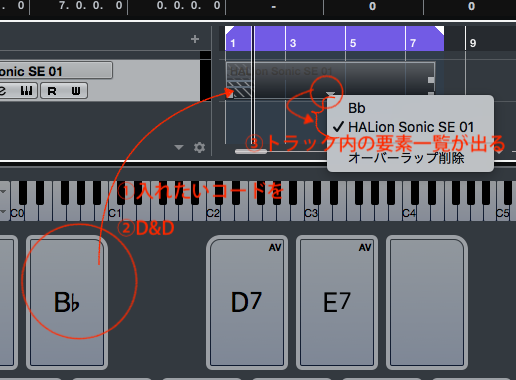516x380 pixels.
Task: Click the right locator triangle handle
Action: pos(439,31)
